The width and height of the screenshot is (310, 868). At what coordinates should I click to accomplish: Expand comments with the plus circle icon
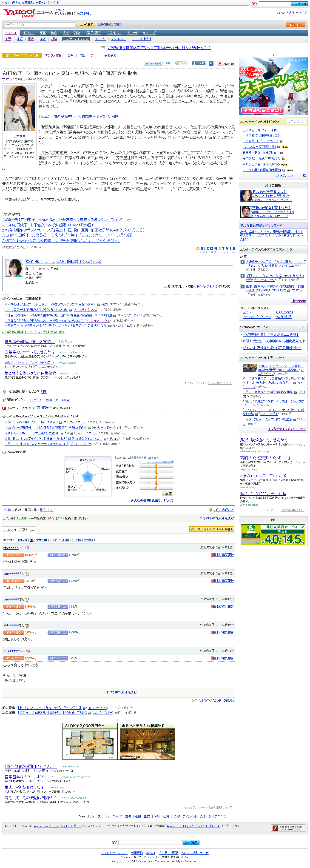coord(5,510)
